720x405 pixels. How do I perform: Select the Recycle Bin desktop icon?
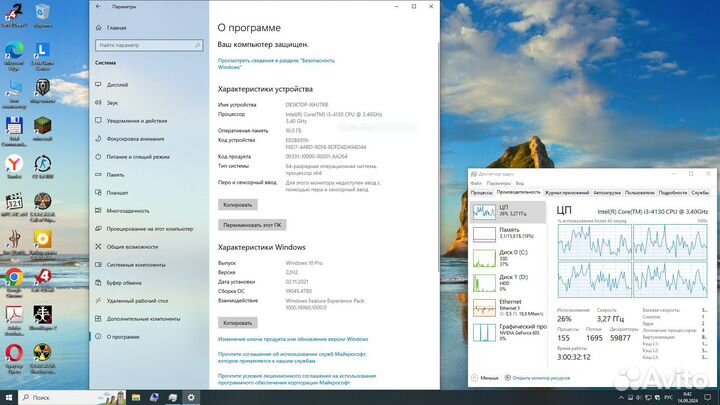click(42, 14)
